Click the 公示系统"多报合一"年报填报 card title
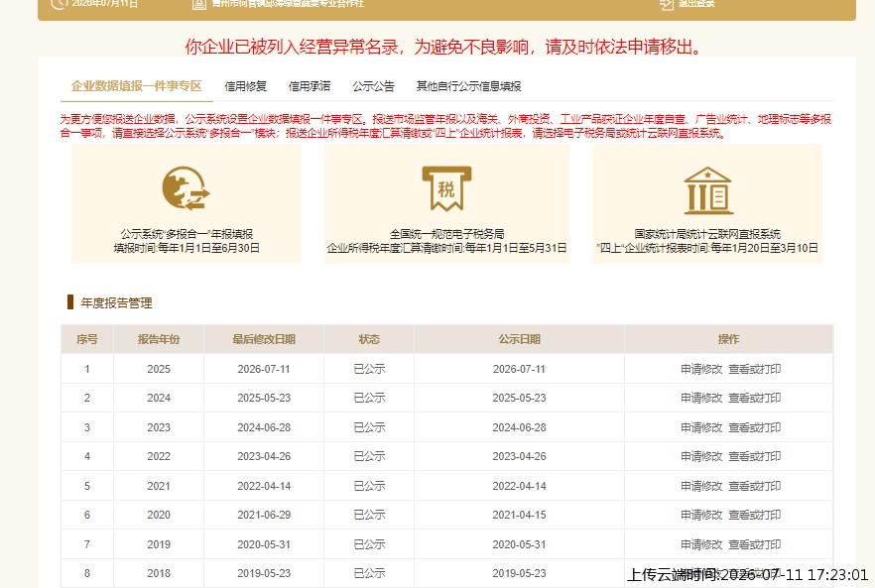The image size is (875, 588). pos(187,234)
